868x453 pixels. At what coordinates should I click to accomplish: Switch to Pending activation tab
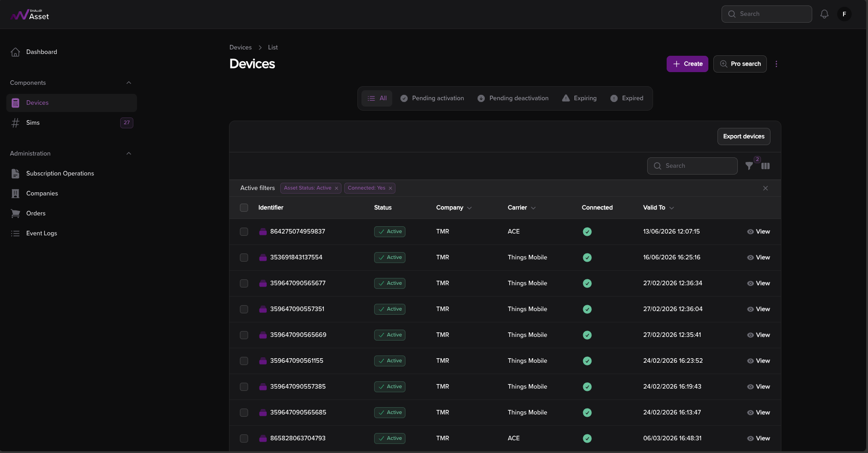tap(432, 98)
